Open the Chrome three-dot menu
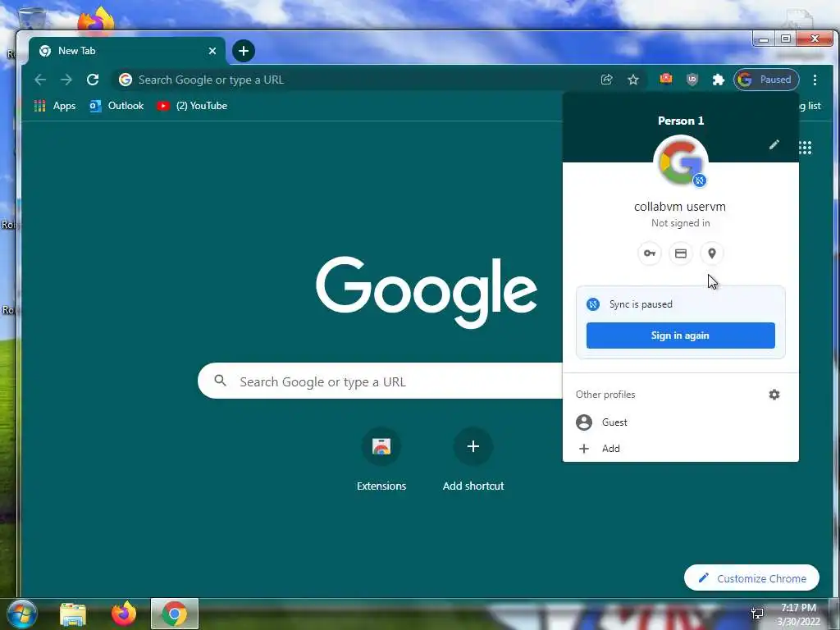Viewport: 840px width, 630px height. point(815,80)
